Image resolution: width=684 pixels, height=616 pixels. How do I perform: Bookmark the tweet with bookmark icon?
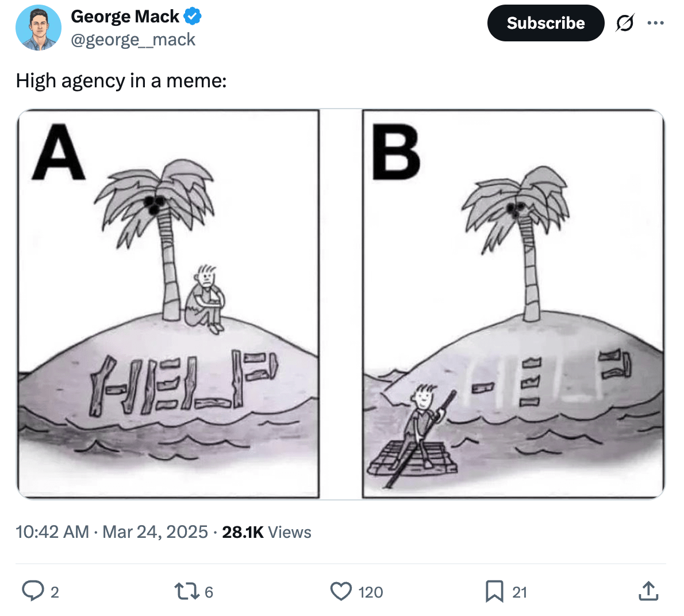494,592
